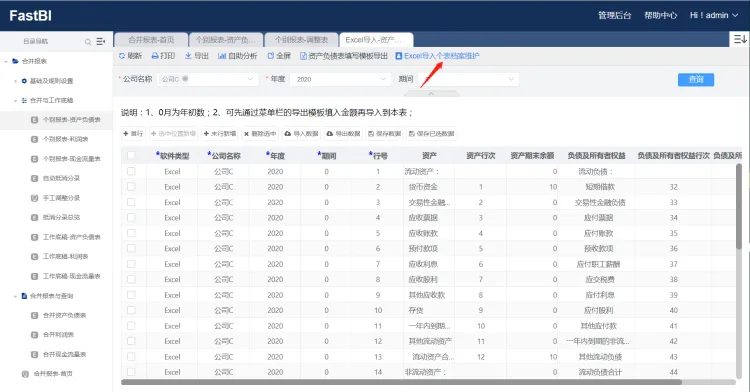The height and width of the screenshot is (392, 750).
Task: Click the icon for 抵销分录总览
Action: pyautogui.click(x=34, y=218)
